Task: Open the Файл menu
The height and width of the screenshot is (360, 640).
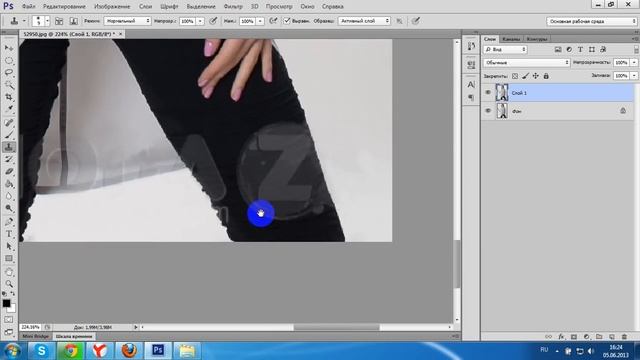Action: tap(28, 7)
